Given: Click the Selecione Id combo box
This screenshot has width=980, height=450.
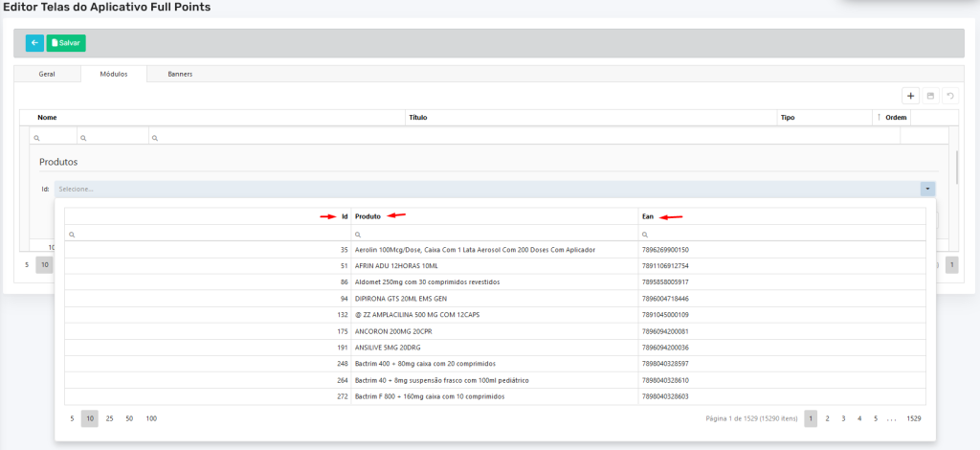Looking at the screenshot, I should point(487,188).
